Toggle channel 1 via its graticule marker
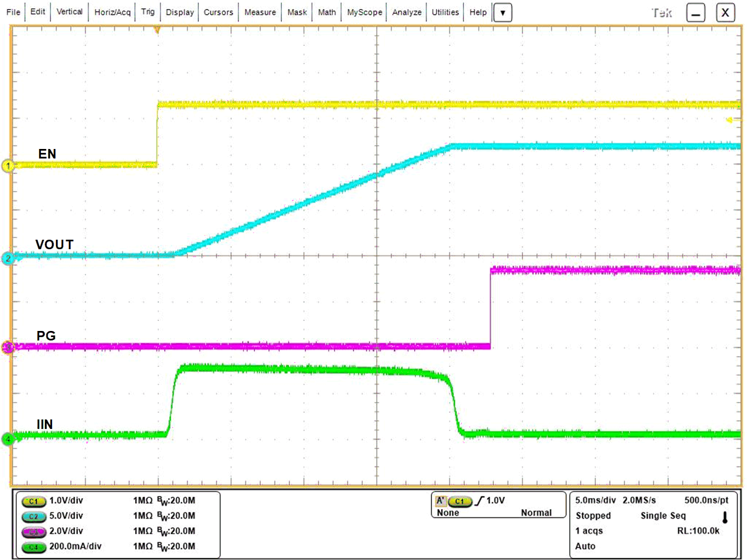Screen dimensions: 747x560 [8, 165]
